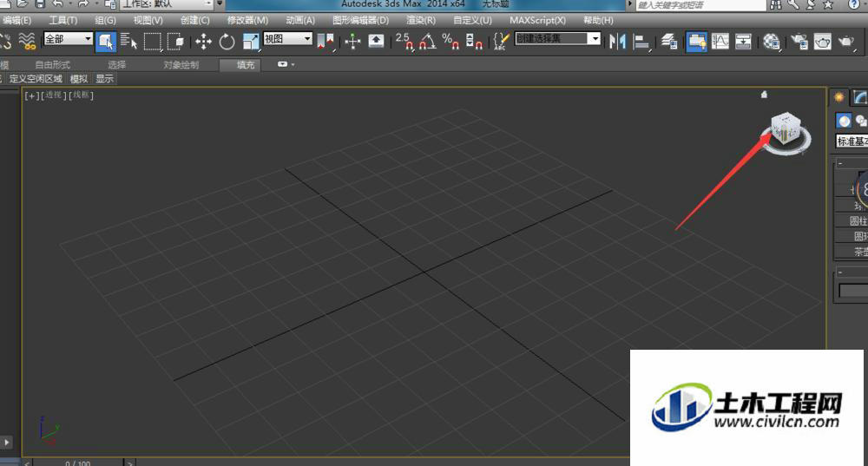Open the 编辑(E) menu
The image size is (868, 466).
(16, 20)
